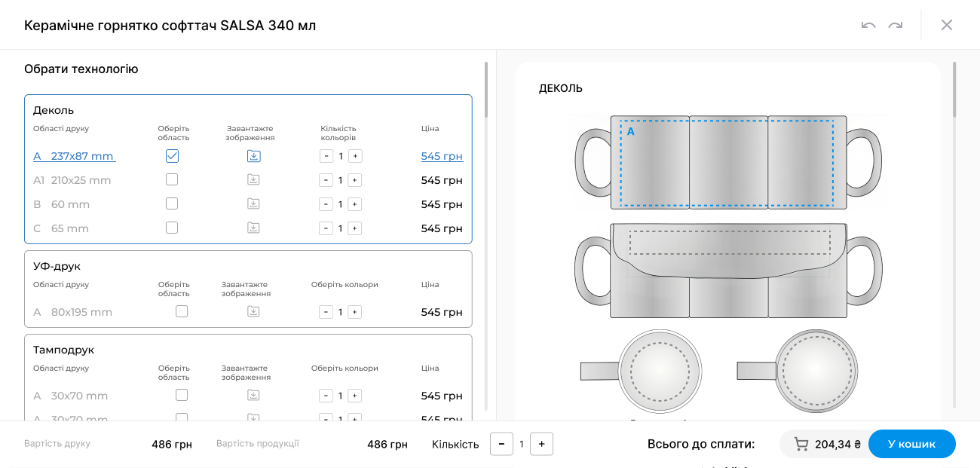Click print area A on mug preview
This screenshot has width=980, height=468.
[x=727, y=163]
